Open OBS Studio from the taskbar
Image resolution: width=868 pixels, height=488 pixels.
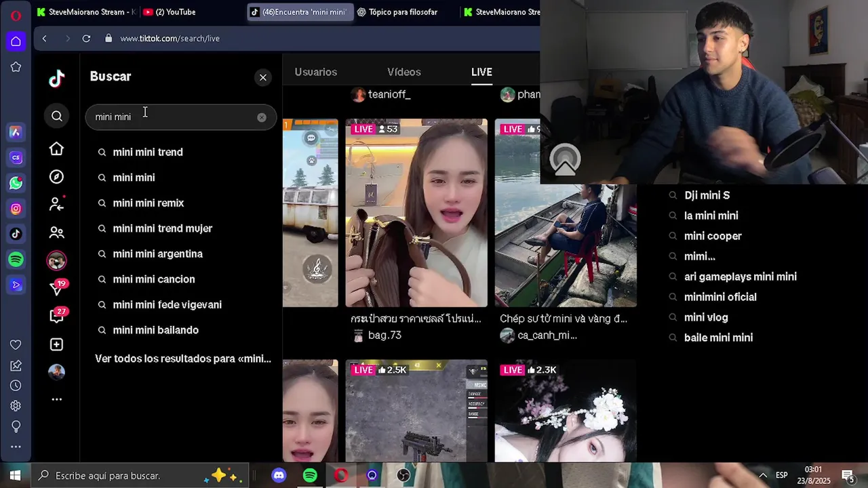click(x=403, y=476)
